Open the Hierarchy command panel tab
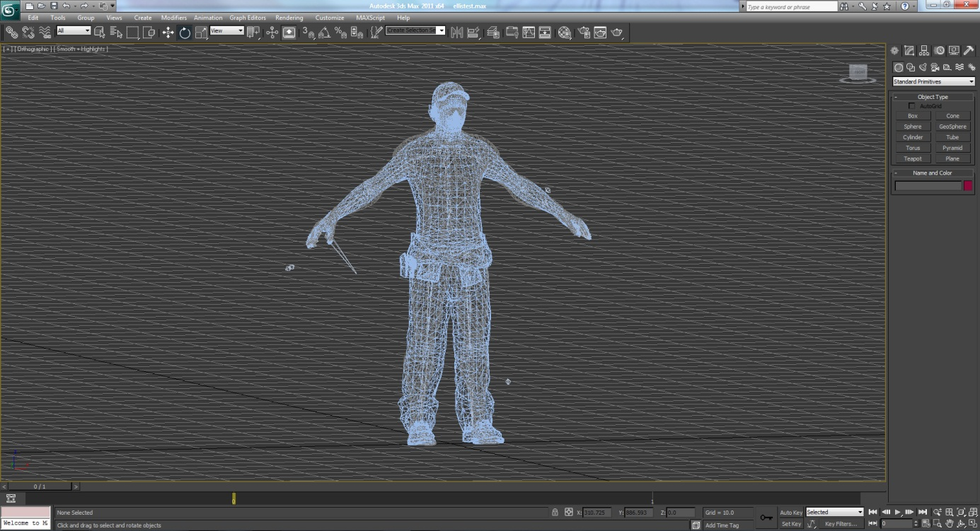980x531 pixels. (924, 51)
